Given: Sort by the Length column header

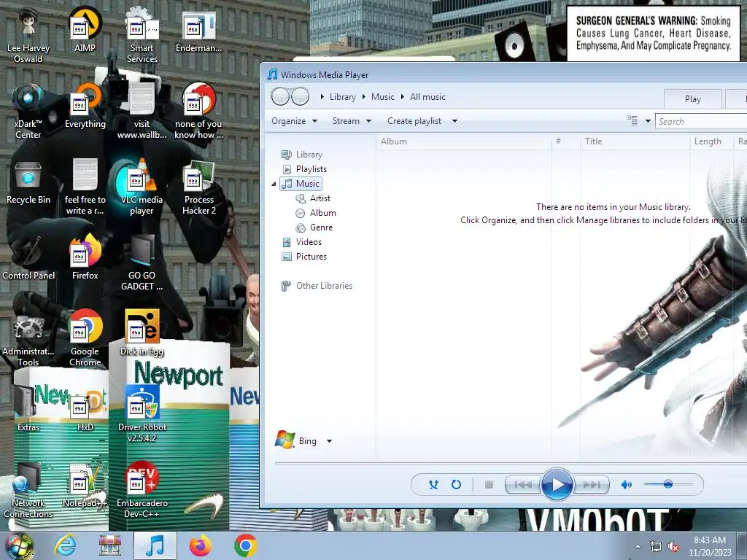Looking at the screenshot, I should (x=712, y=141).
